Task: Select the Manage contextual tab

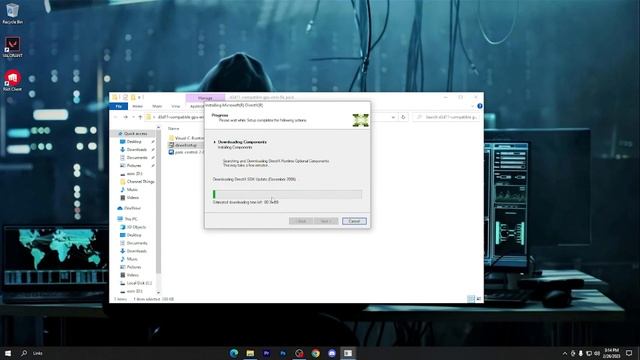Action: [x=205, y=98]
